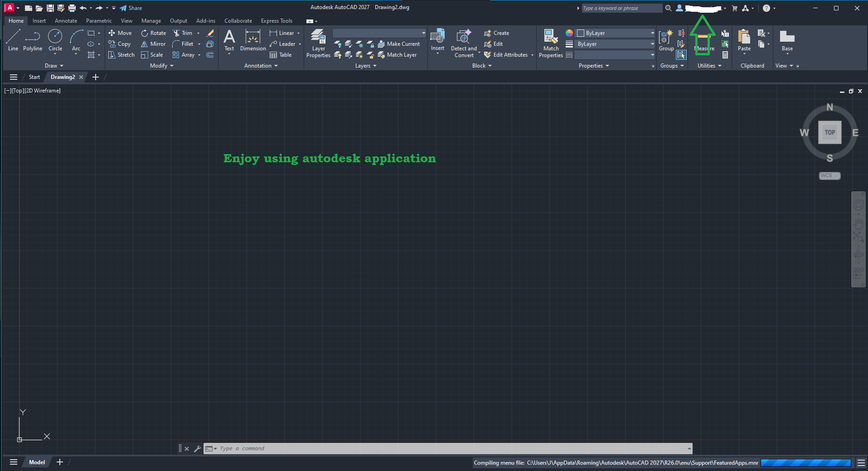The height and width of the screenshot is (471, 868).
Task: Expand the Draw panel
Action: pos(54,66)
